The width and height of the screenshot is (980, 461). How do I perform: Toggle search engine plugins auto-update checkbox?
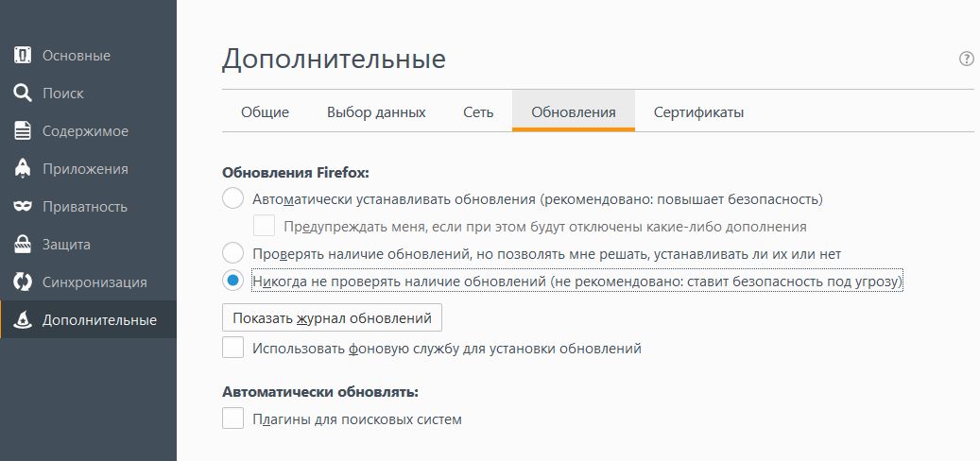[232, 418]
